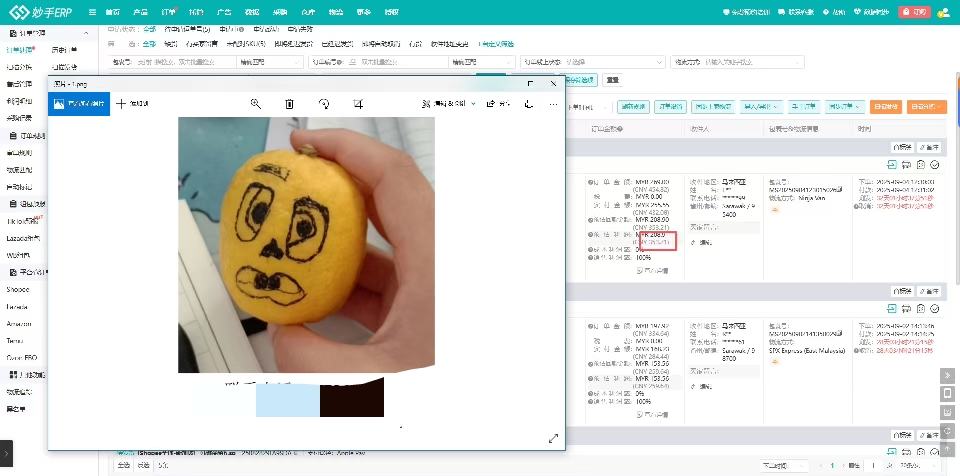960x476 pixels.
Task: Click the back-to-top arrow in right floating toolbar
Action: pyautogui.click(x=947, y=449)
